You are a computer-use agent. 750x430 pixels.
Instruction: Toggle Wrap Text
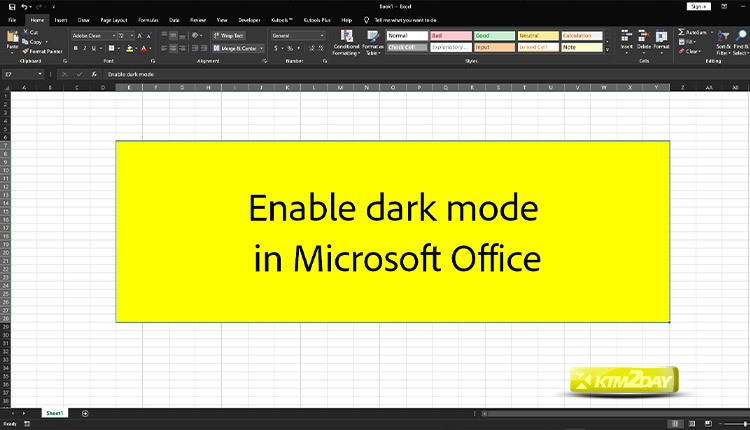click(x=229, y=35)
